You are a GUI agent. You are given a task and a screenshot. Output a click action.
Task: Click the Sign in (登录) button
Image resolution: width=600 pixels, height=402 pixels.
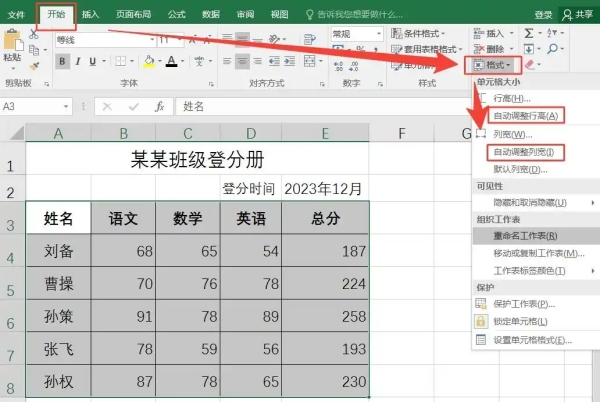[x=543, y=14]
